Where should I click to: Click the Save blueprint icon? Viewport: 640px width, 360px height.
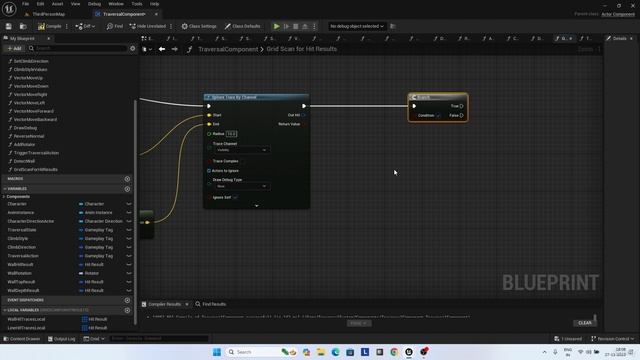coord(9,26)
